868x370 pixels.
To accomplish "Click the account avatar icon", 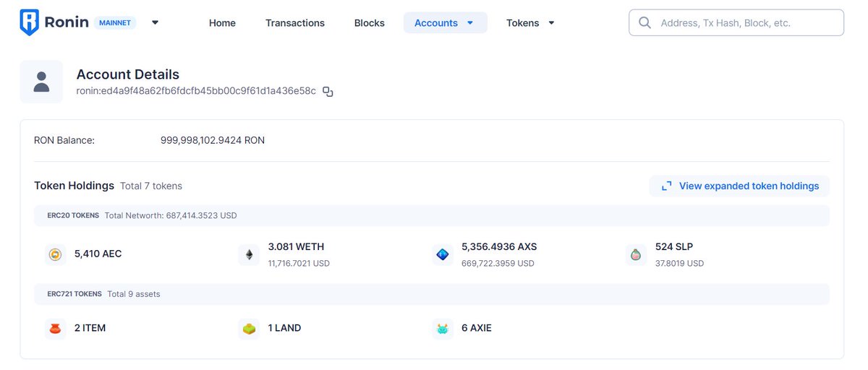I will (x=41, y=82).
